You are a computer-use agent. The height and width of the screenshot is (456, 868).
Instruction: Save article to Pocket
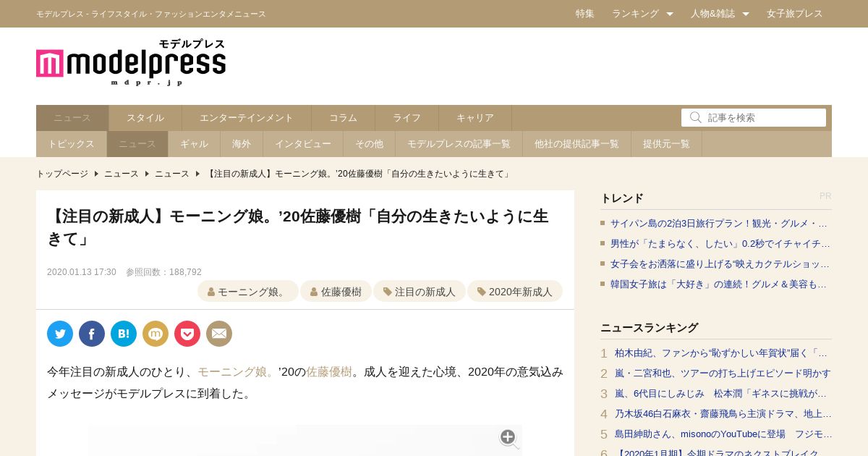coord(187,334)
